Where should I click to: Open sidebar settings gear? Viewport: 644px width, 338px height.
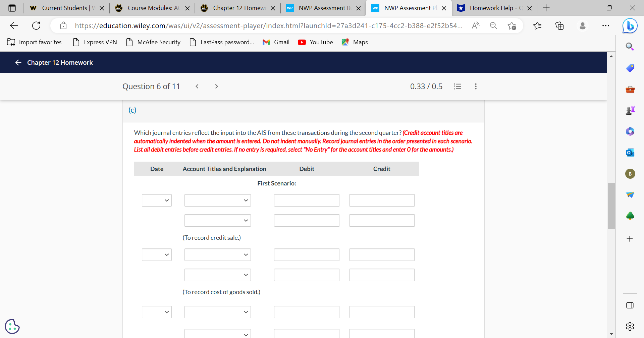point(630,326)
